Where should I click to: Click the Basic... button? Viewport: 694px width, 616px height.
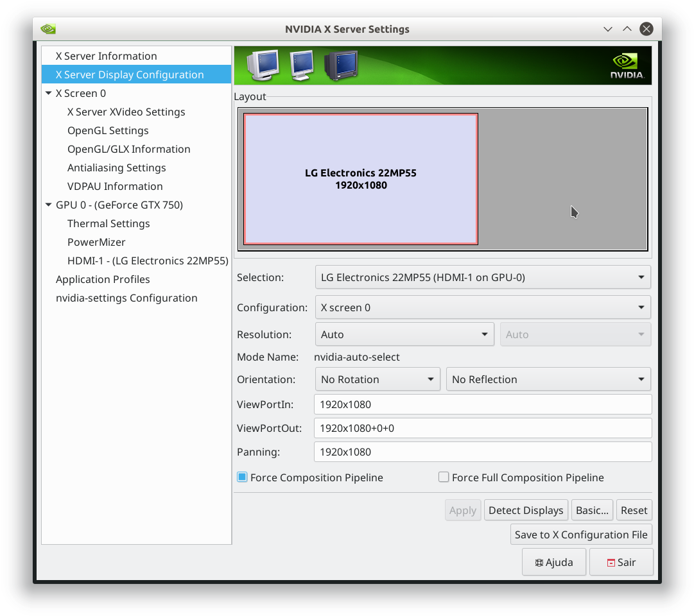592,510
